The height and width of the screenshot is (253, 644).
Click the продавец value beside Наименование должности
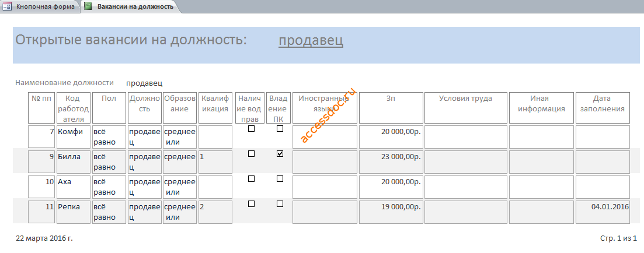pyautogui.click(x=144, y=83)
